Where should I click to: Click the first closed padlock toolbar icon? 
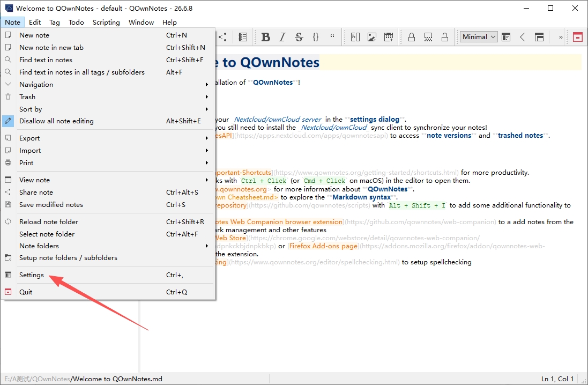pyautogui.click(x=411, y=37)
